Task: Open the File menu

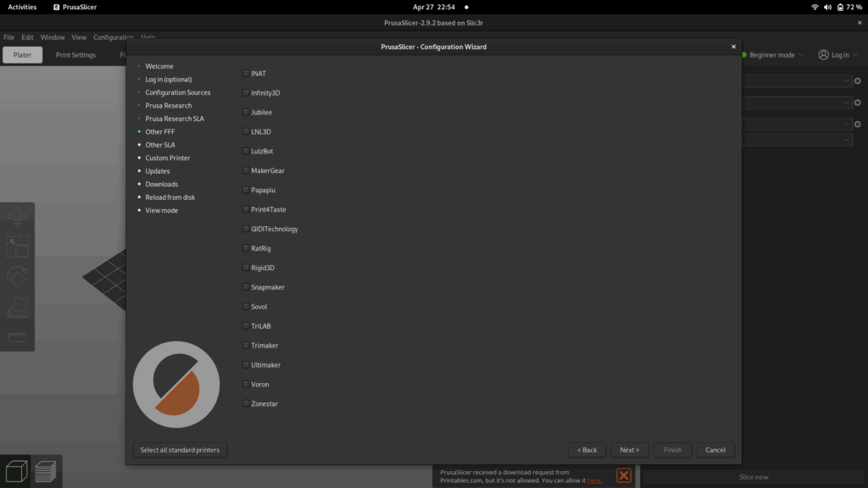Action: coord(8,37)
